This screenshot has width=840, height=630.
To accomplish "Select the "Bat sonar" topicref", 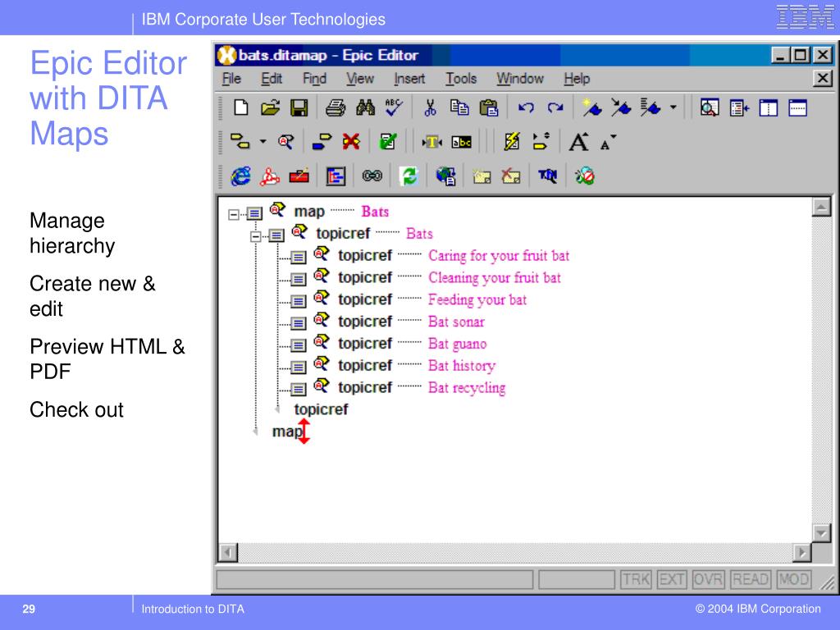I will (456, 322).
